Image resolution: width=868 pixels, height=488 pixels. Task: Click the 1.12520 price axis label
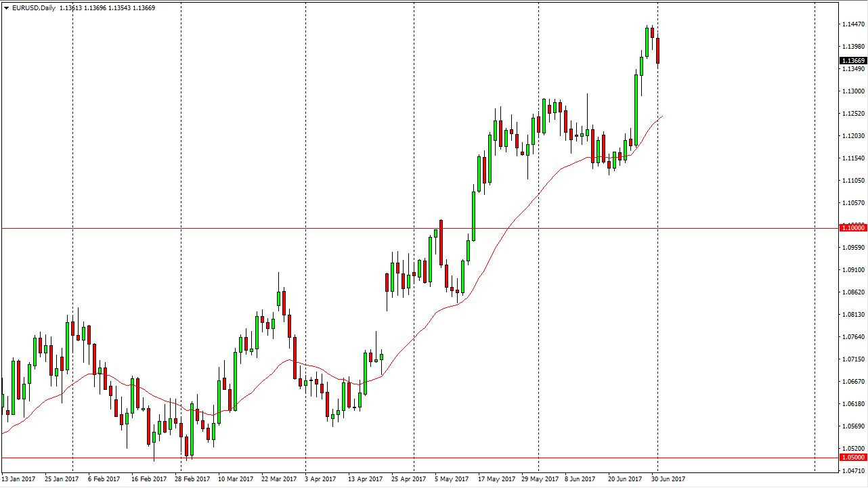(853, 114)
